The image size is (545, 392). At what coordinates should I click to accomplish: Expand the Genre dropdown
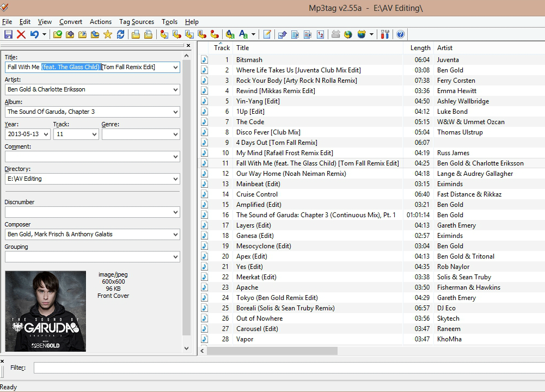pos(175,134)
